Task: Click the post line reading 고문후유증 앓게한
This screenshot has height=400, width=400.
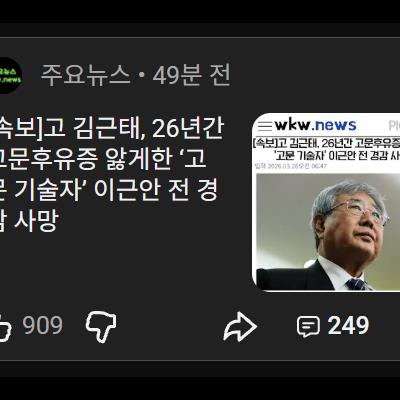Action: point(86,159)
